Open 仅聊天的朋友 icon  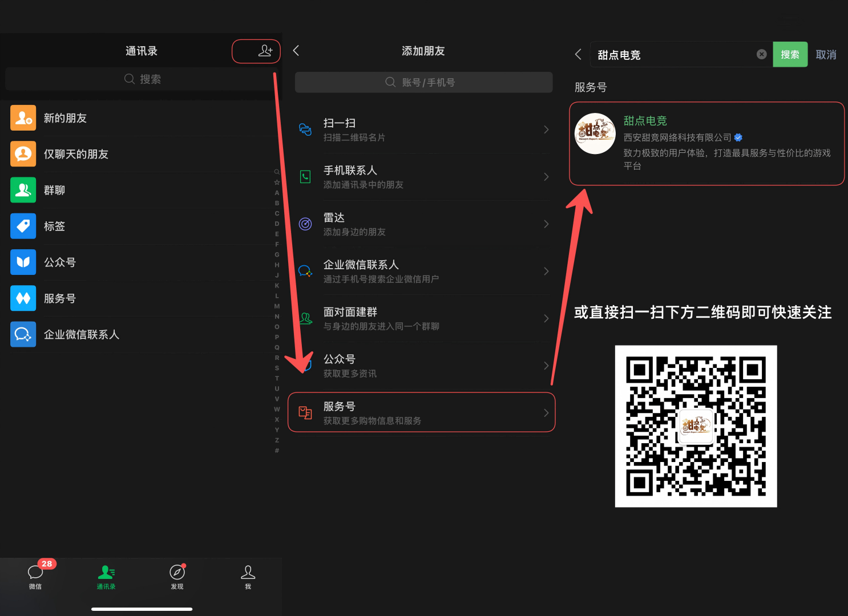point(23,154)
